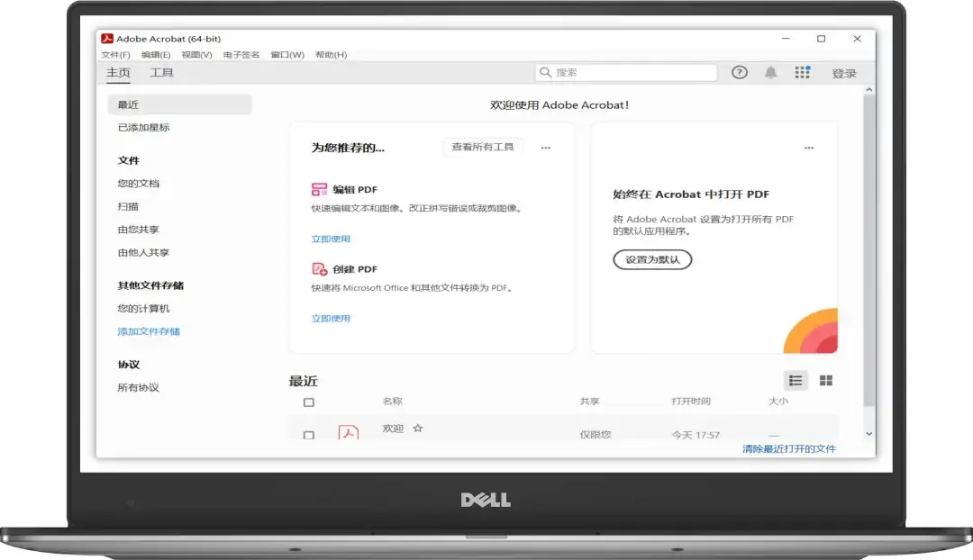
Task: Open the apps grid icon
Action: (803, 73)
